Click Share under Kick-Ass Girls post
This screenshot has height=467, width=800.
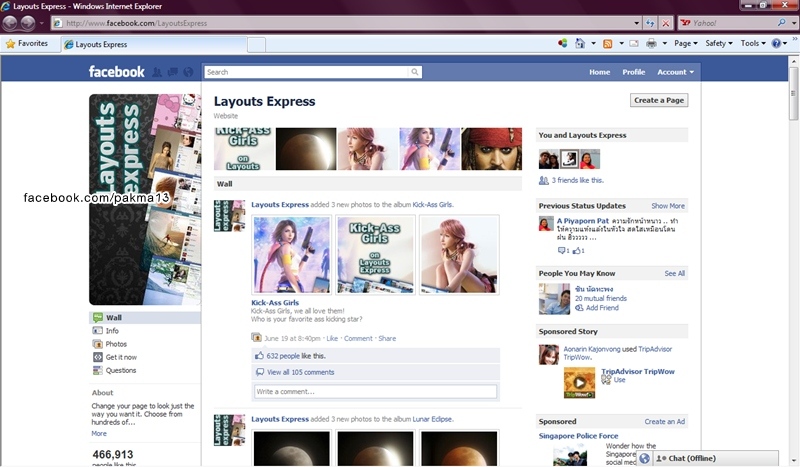pyautogui.click(x=387, y=338)
